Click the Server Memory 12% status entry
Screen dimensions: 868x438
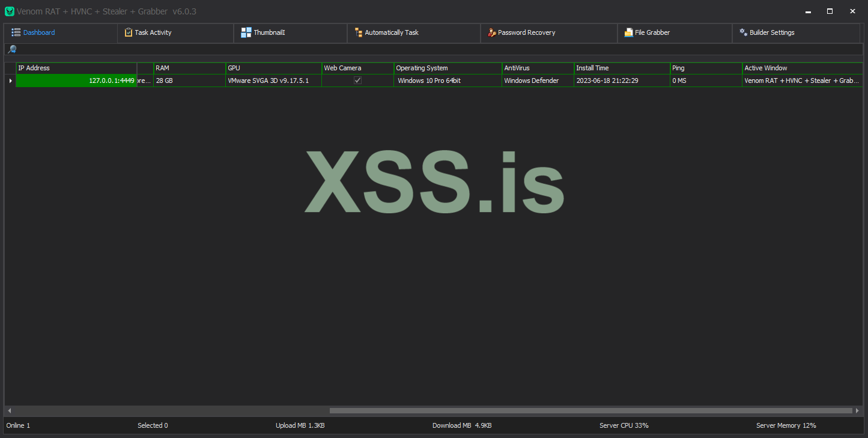pos(786,425)
